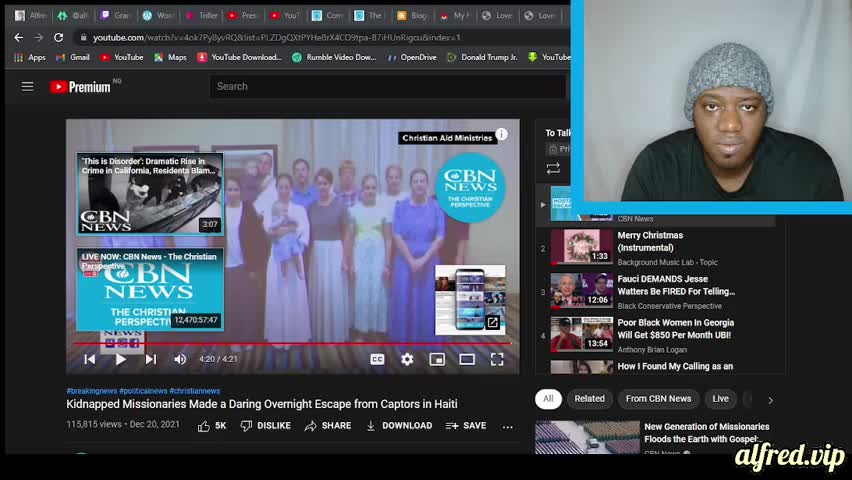The height and width of the screenshot is (480, 852).
Task: Mute the video volume speaker
Action: coord(180,359)
